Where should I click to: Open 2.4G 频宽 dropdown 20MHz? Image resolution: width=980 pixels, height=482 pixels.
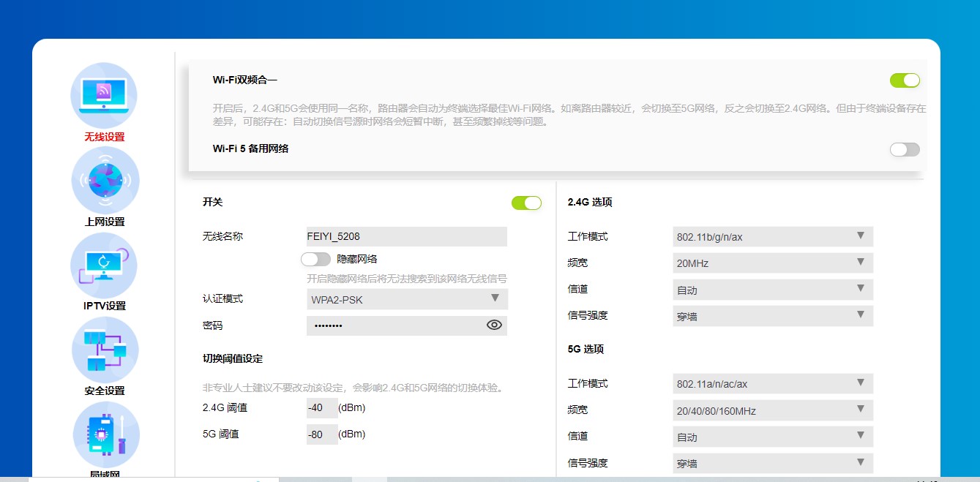tap(773, 263)
